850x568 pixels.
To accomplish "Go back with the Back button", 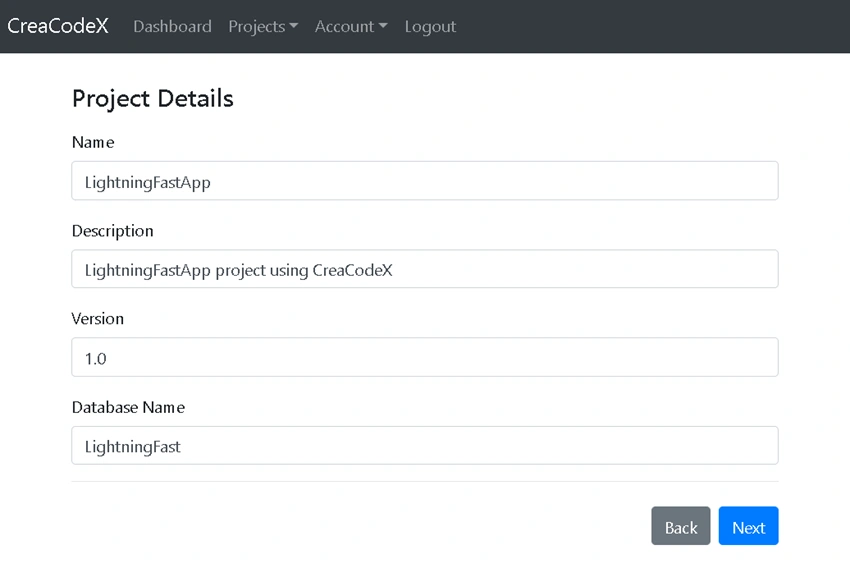I will (681, 526).
